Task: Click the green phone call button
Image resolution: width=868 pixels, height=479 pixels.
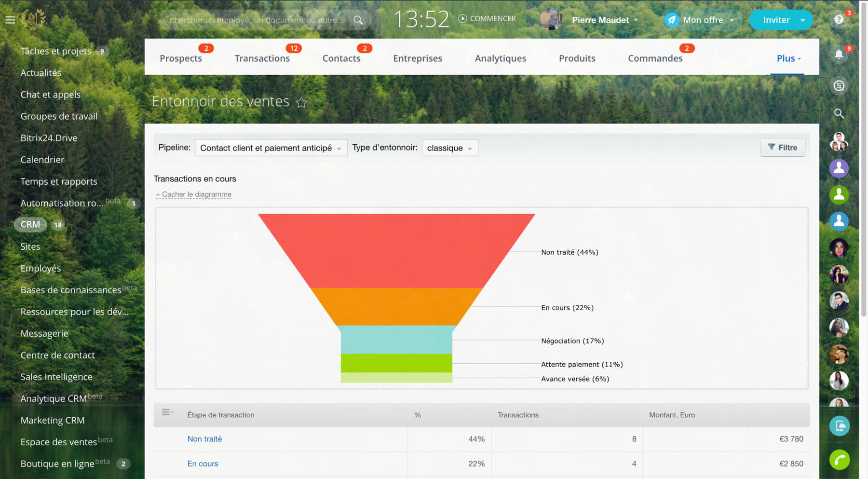Action: [839, 459]
